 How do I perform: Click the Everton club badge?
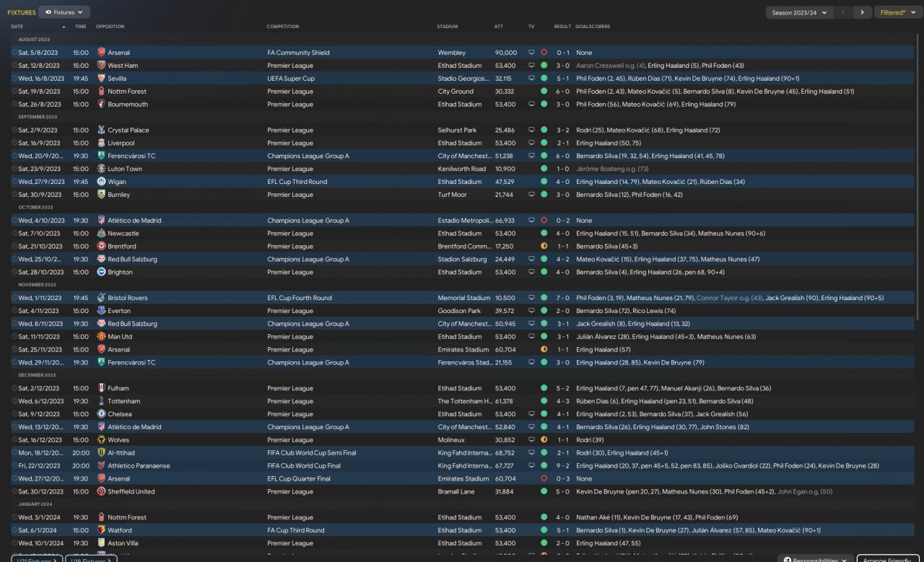point(101,311)
